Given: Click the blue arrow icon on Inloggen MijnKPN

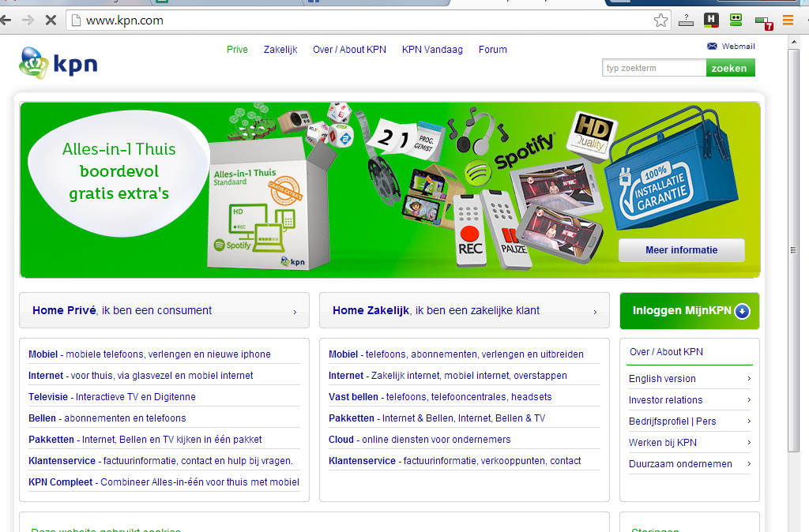Looking at the screenshot, I should 741,311.
